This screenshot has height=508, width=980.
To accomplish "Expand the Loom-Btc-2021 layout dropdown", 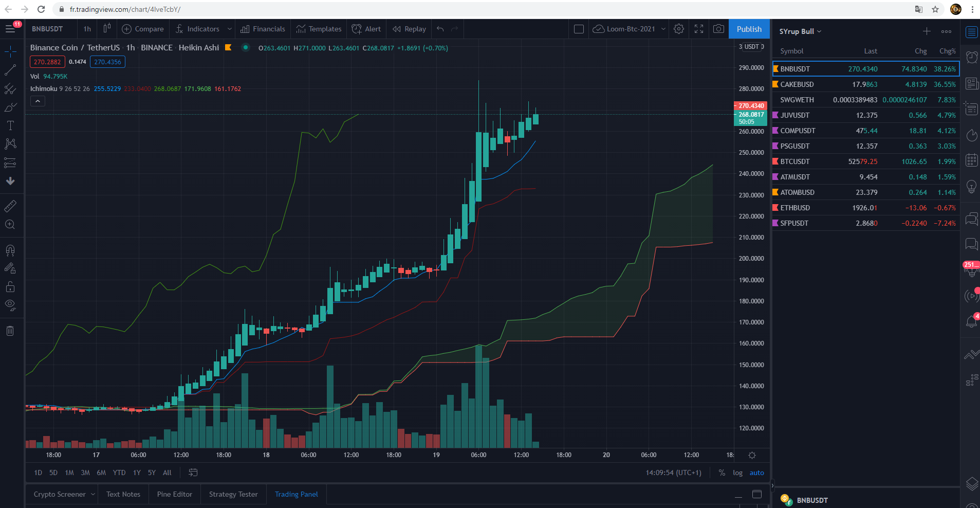I will click(x=663, y=29).
